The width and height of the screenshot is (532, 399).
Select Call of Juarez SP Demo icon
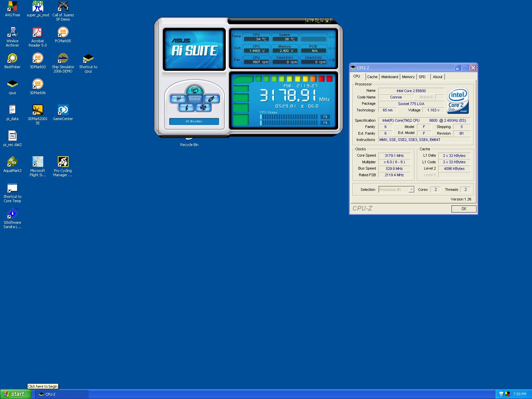[x=63, y=11]
